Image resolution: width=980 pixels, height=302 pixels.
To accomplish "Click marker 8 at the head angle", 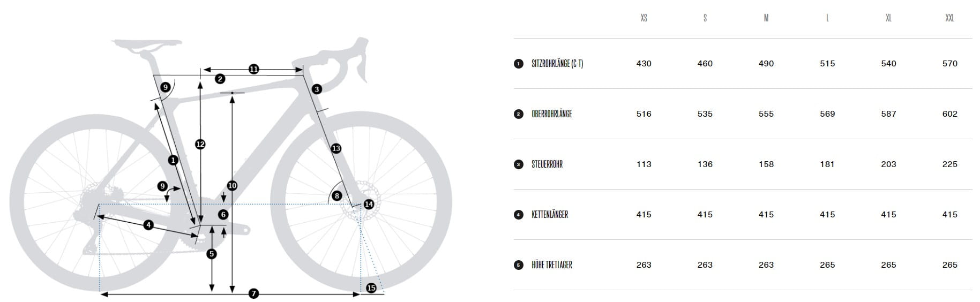I will (336, 196).
